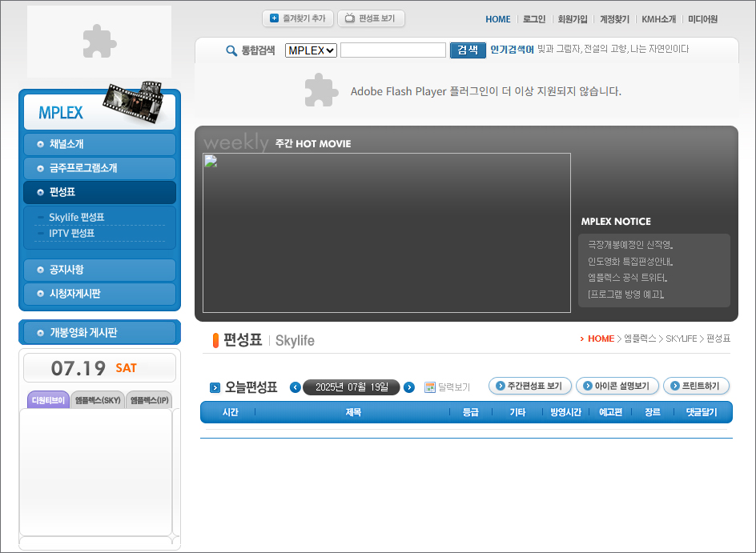Click the previous date arrow
756x553 pixels.
coord(295,387)
